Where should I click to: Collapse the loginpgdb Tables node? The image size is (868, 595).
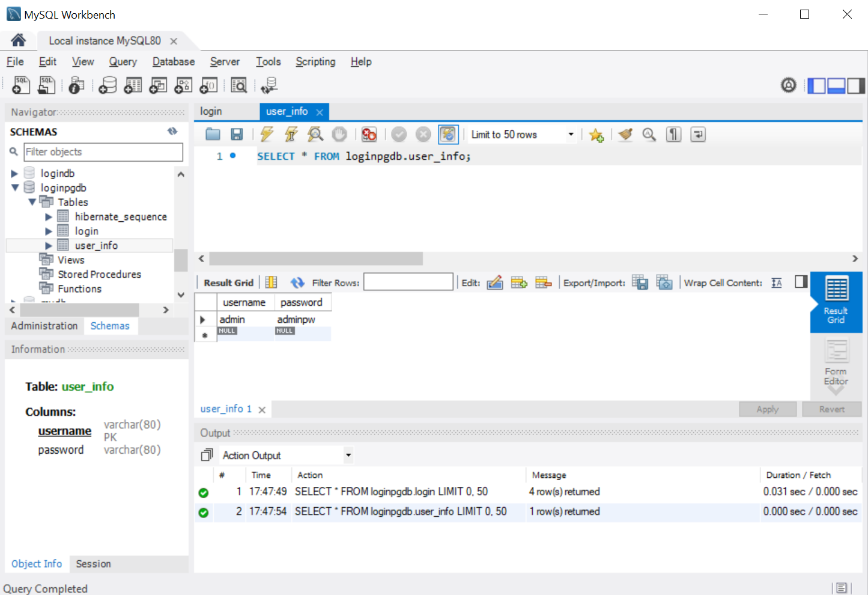(33, 201)
